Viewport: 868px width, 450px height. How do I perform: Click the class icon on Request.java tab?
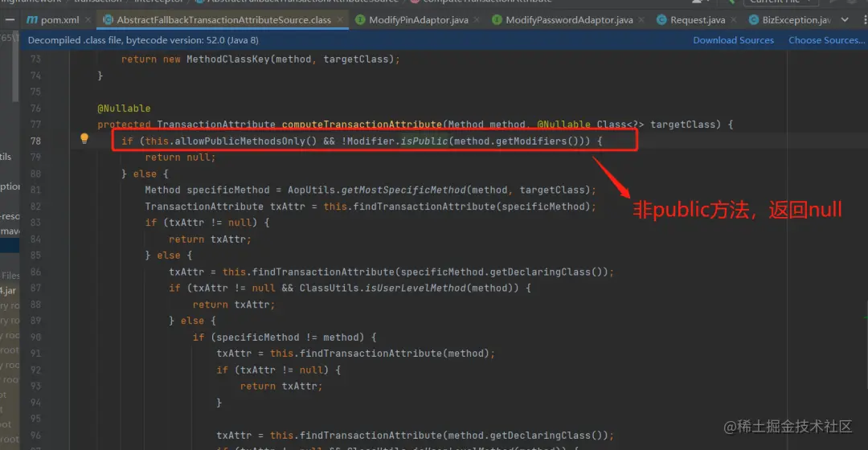point(661,20)
